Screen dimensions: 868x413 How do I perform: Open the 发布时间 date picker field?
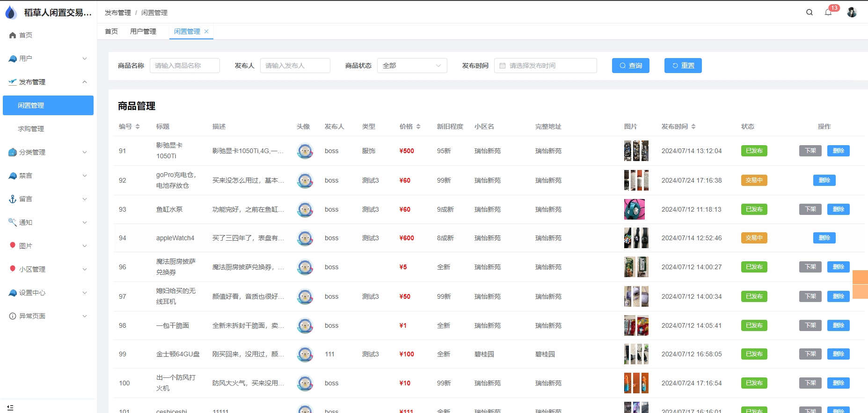tap(546, 66)
